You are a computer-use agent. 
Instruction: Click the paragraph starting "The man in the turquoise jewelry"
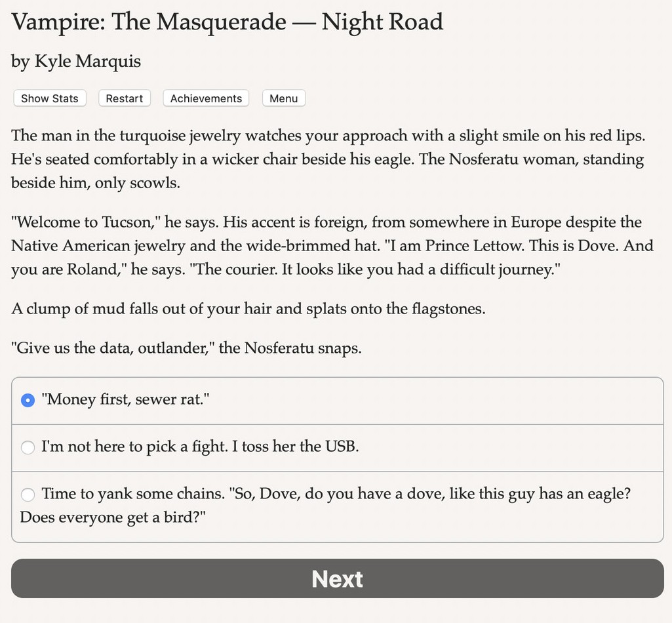click(328, 159)
